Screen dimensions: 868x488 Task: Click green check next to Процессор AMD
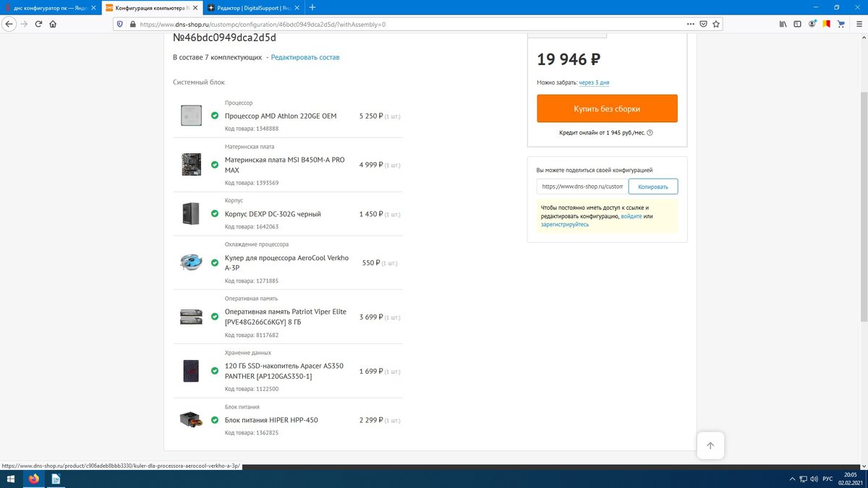(215, 116)
